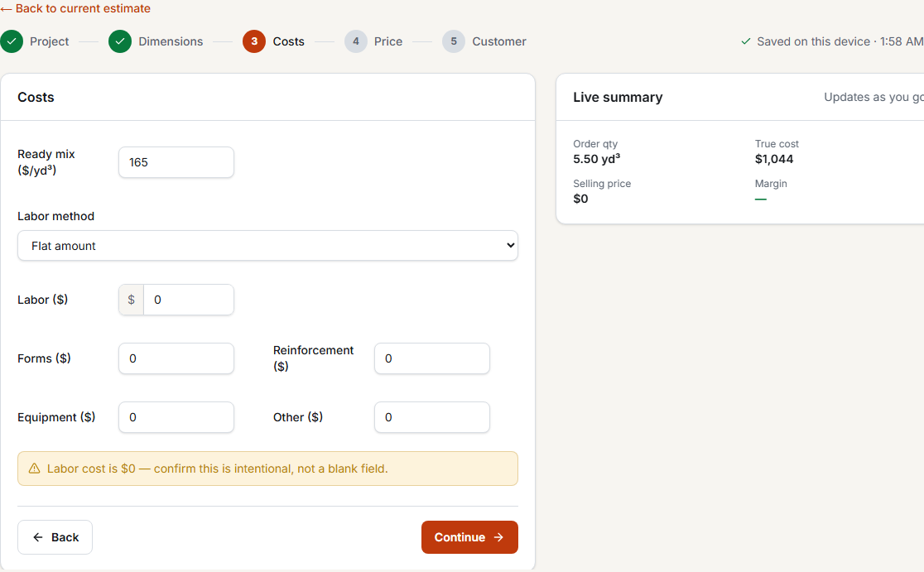The width and height of the screenshot is (924, 572).
Task: Click the Live summary heading
Action: 618,97
